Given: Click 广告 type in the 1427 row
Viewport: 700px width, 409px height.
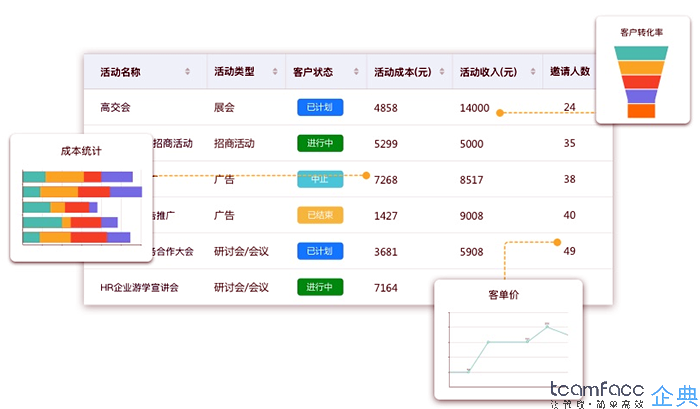Looking at the screenshot, I should click(x=224, y=215).
